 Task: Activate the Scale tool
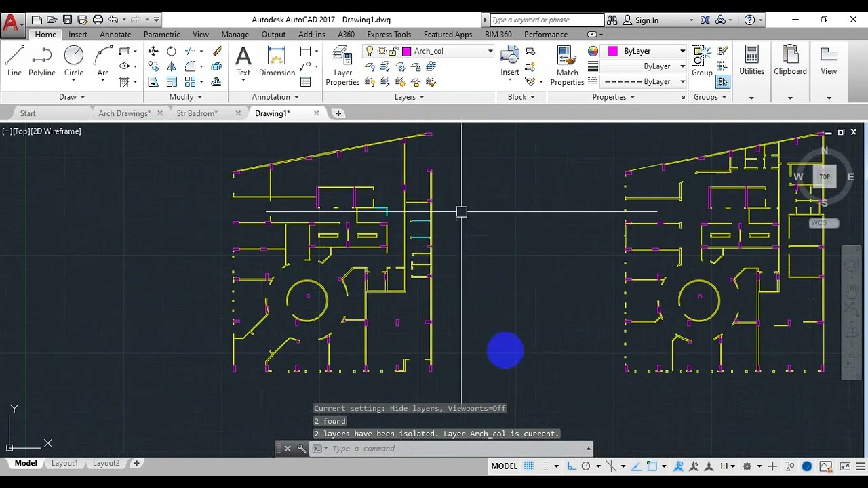[172, 82]
